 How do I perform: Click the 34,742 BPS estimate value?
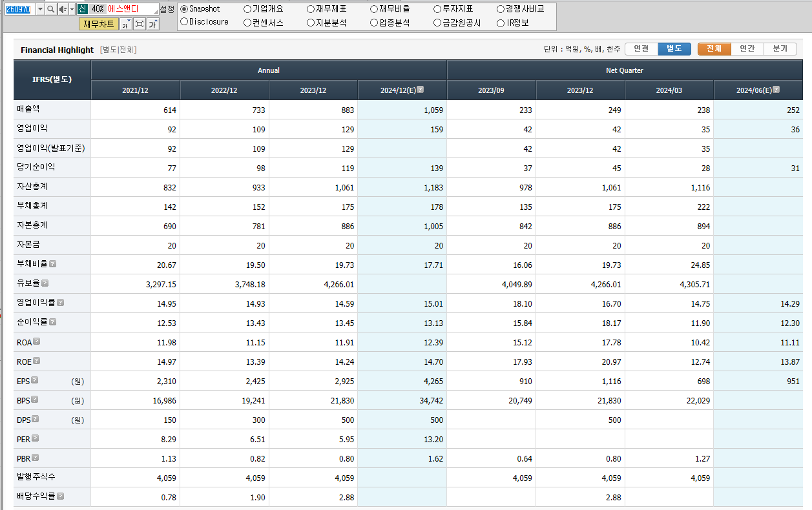click(x=432, y=401)
